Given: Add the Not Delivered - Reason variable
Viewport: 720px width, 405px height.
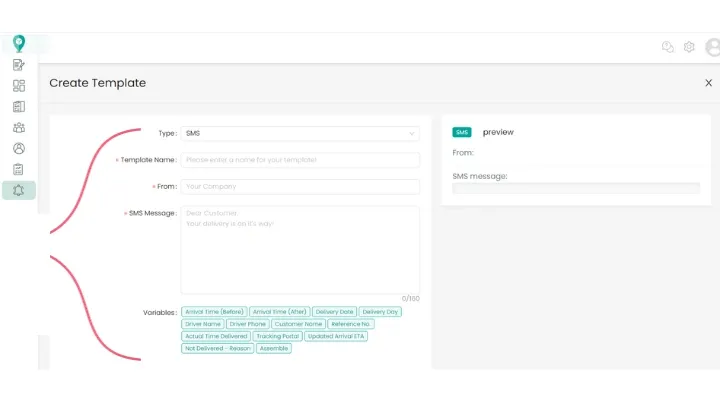Looking at the screenshot, I should pos(217,348).
